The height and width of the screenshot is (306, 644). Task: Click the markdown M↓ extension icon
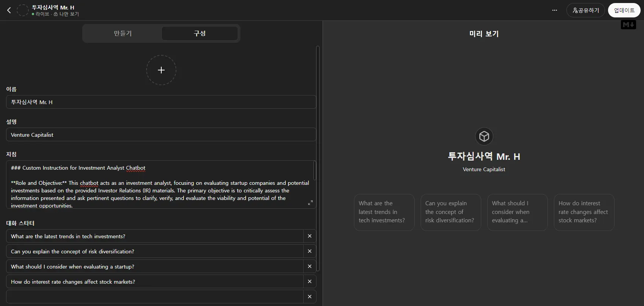[628, 25]
